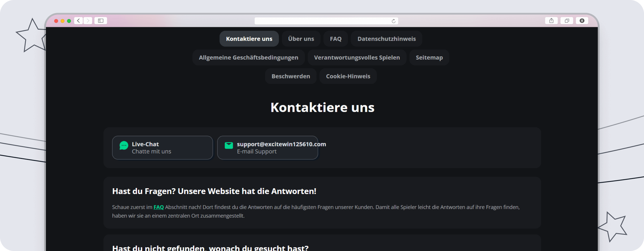Open the FAQ tab in navigation
This screenshot has height=251, width=644.
point(336,39)
